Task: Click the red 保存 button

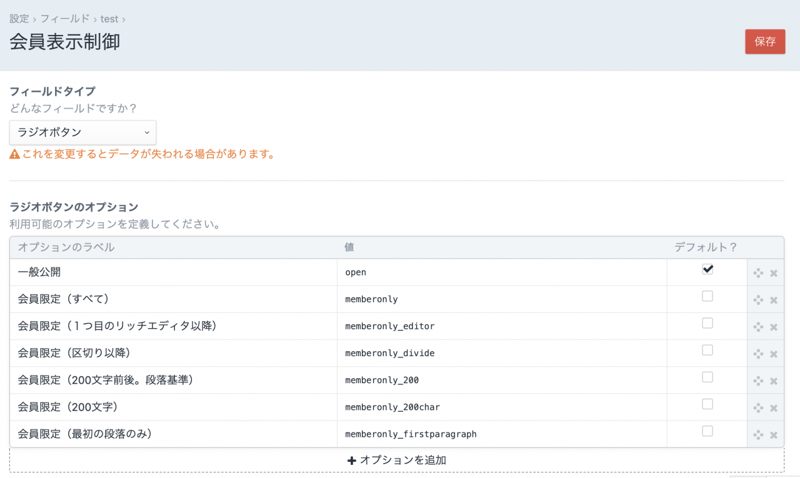Action: click(x=765, y=42)
